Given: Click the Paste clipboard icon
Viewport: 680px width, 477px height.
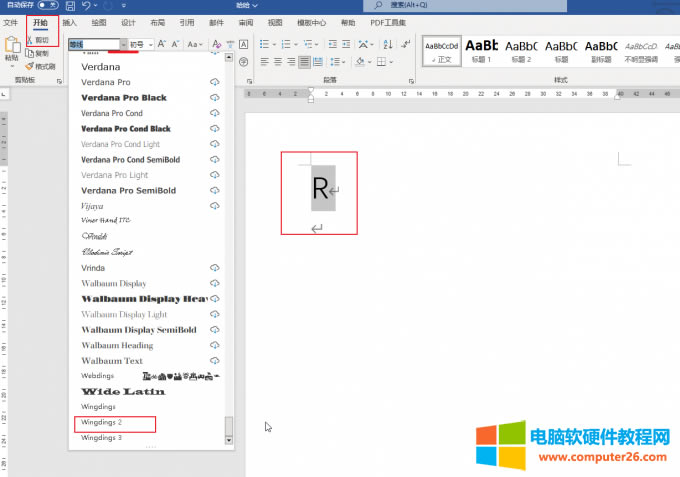Looking at the screenshot, I should (12, 46).
